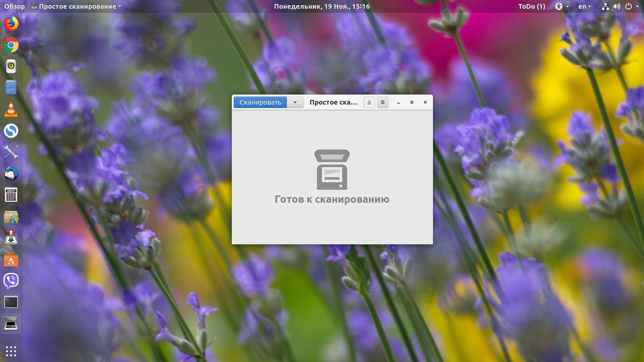Image resolution: width=644 pixels, height=362 pixels.
Task: Close the Simple Scan window
Action: (425, 102)
